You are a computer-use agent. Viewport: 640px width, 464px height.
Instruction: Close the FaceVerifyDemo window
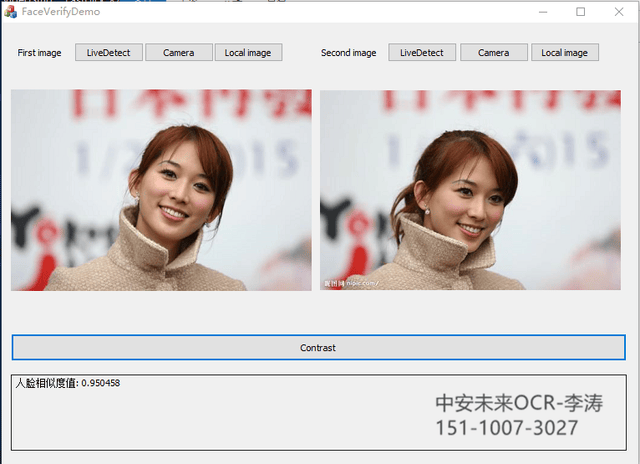[619, 11]
